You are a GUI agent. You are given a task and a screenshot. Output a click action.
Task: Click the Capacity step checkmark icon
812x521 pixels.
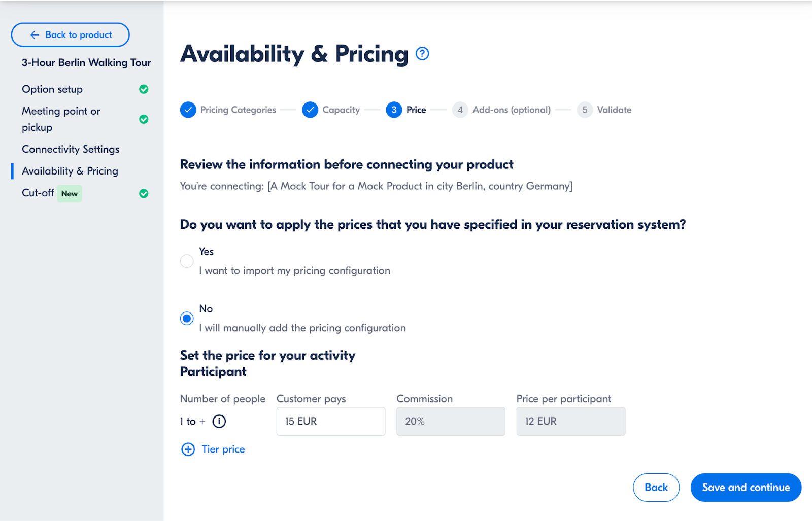pos(310,110)
